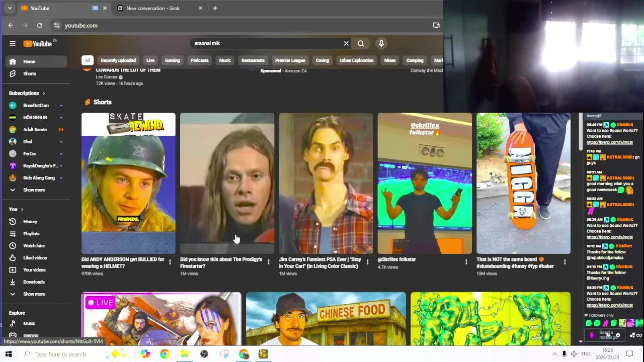Open Ride Along Gang subscription

click(x=35, y=177)
